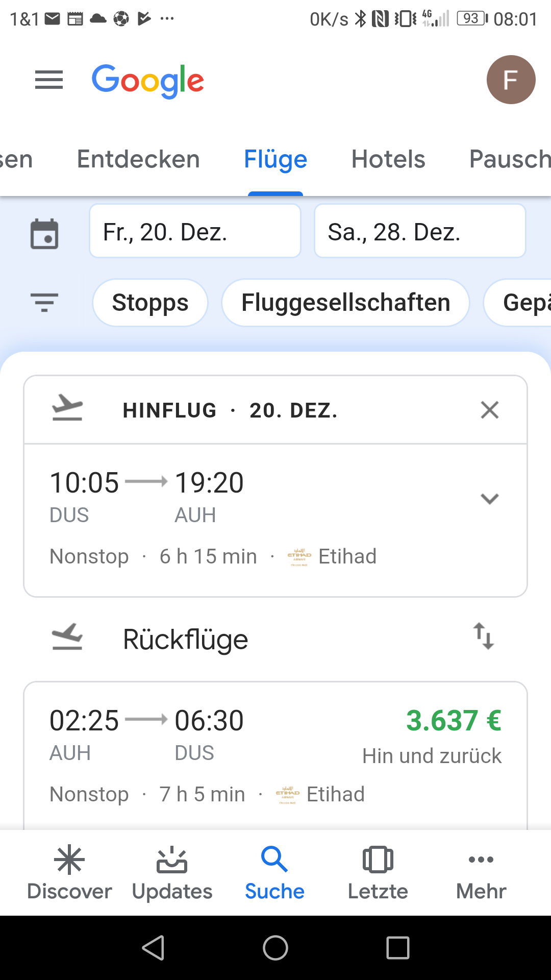Remove the selected Hinflug flight
The width and height of the screenshot is (551, 980).
pos(489,410)
